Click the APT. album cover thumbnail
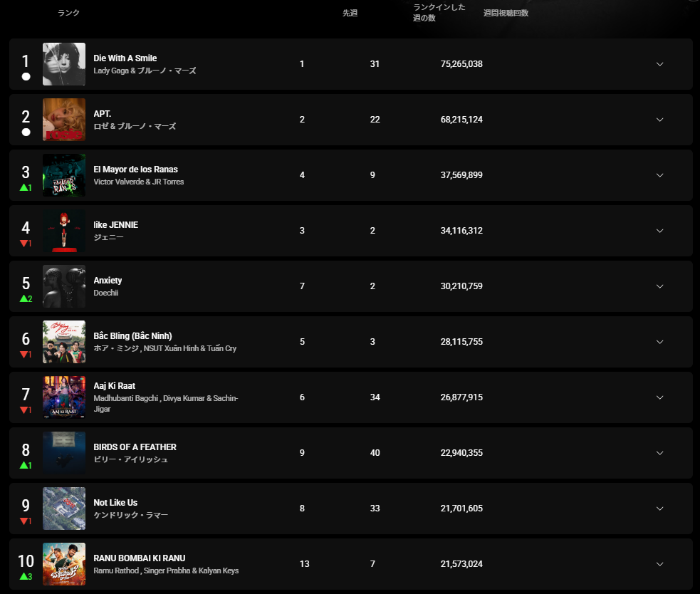 (64, 119)
